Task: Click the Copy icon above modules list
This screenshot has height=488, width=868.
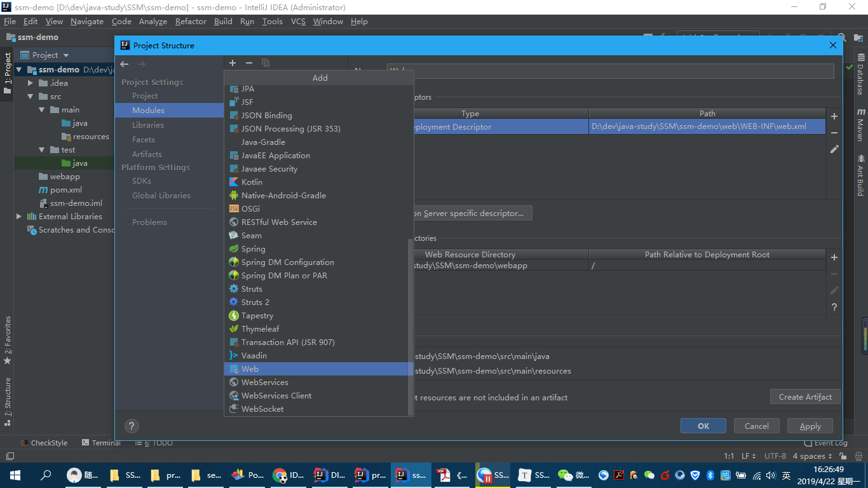Action: 266,63
